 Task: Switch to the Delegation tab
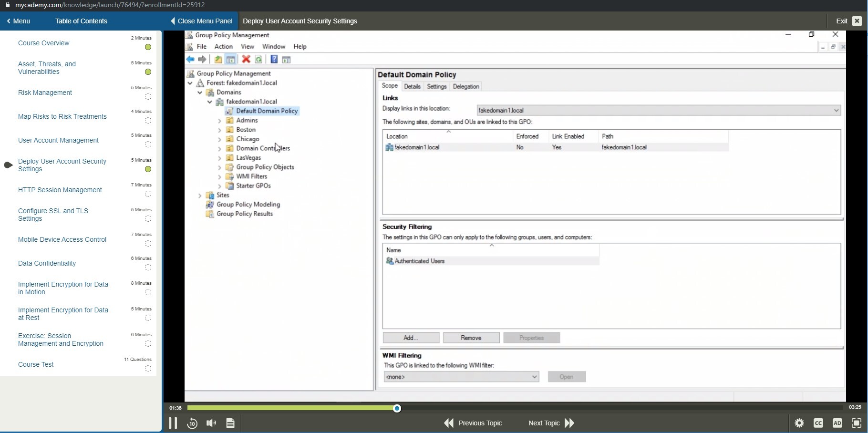click(466, 86)
